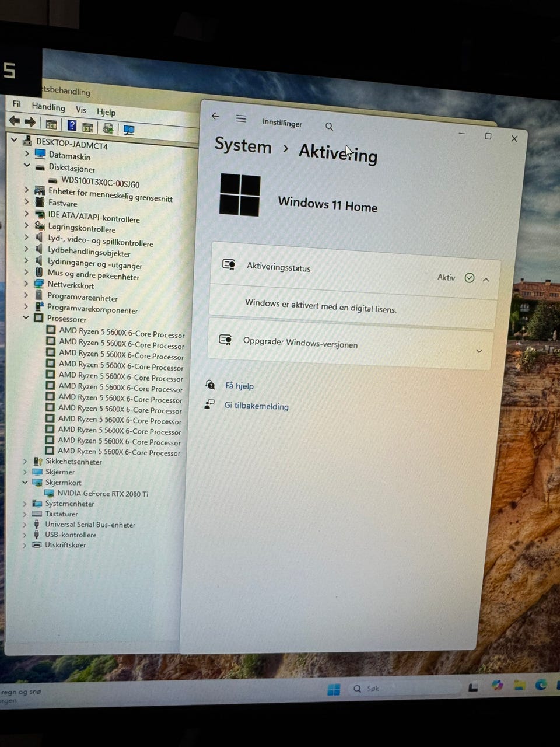Click Utskriftskøer category
The height and width of the screenshot is (747, 560).
coord(65,545)
